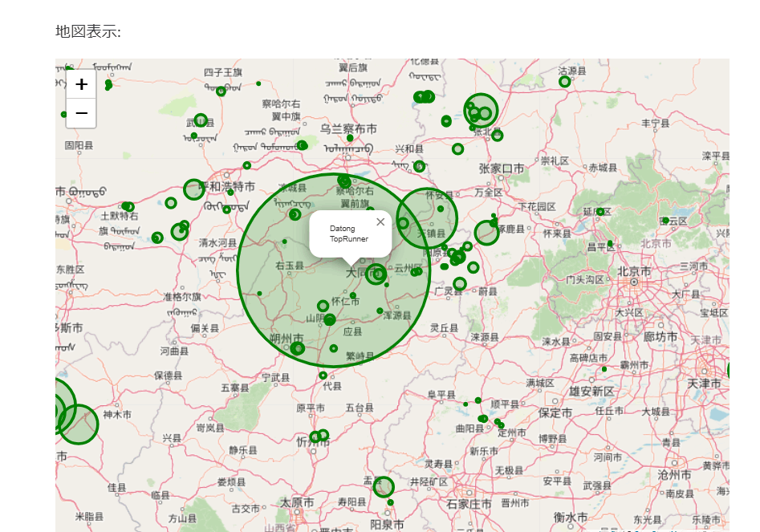Click the 右玉县 label on the map

coord(290,266)
